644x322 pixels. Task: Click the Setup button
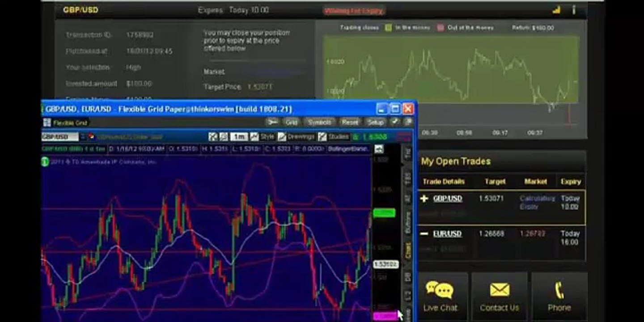coord(376,122)
